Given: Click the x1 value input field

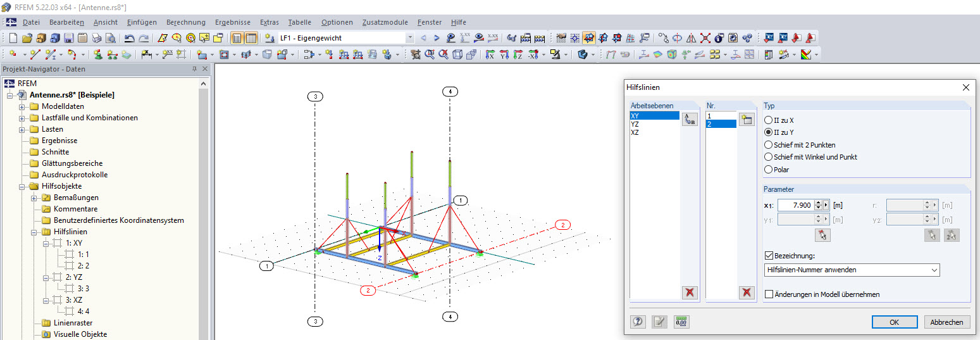Looking at the screenshot, I should click(x=795, y=205).
